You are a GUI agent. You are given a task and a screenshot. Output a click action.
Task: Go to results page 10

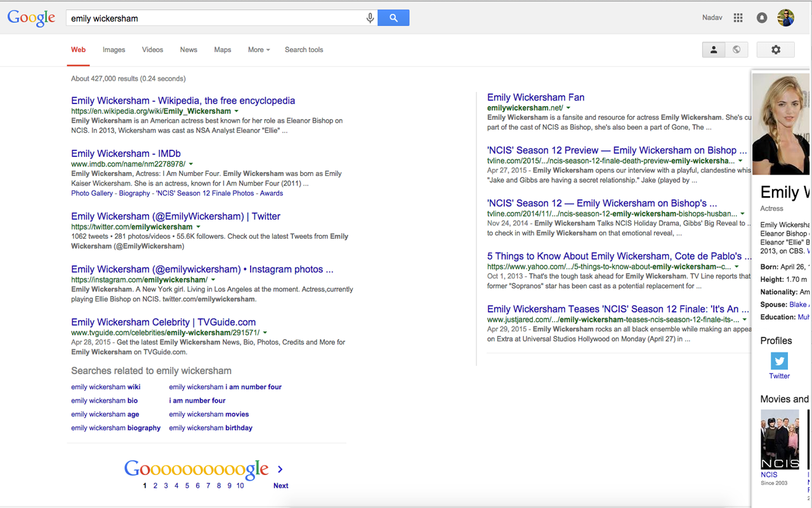coord(240,486)
